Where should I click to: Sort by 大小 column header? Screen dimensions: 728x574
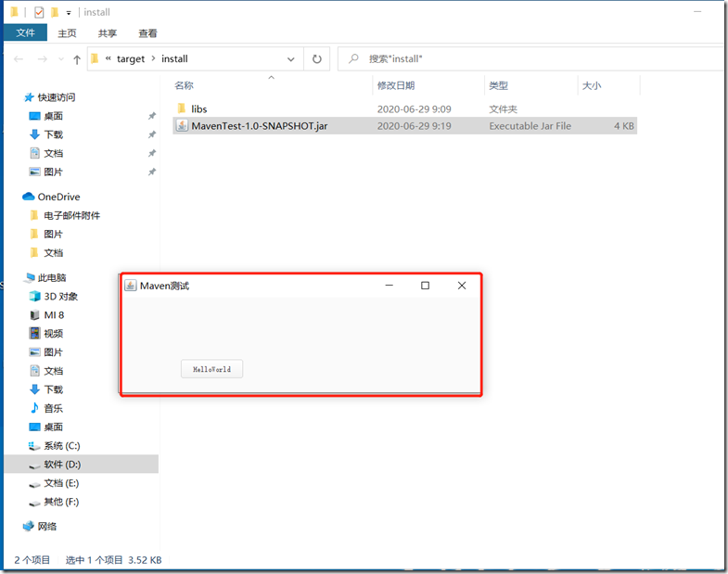pos(592,85)
